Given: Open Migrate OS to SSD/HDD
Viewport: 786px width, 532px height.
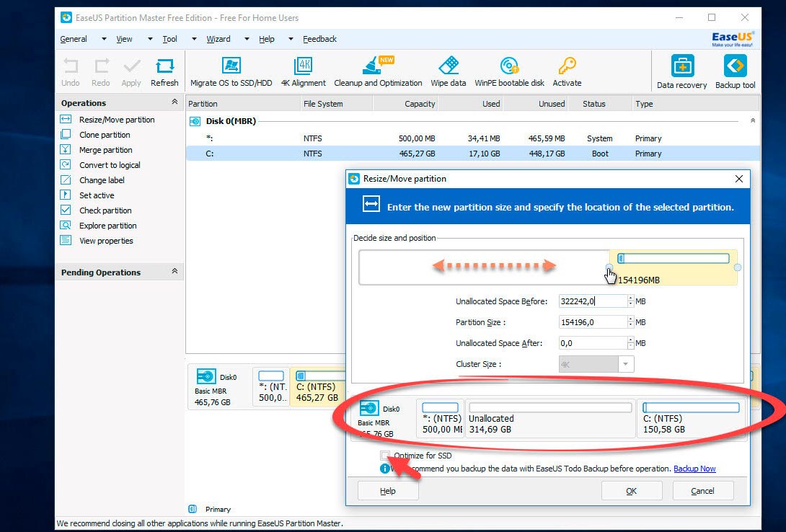Looking at the screenshot, I should point(231,71).
